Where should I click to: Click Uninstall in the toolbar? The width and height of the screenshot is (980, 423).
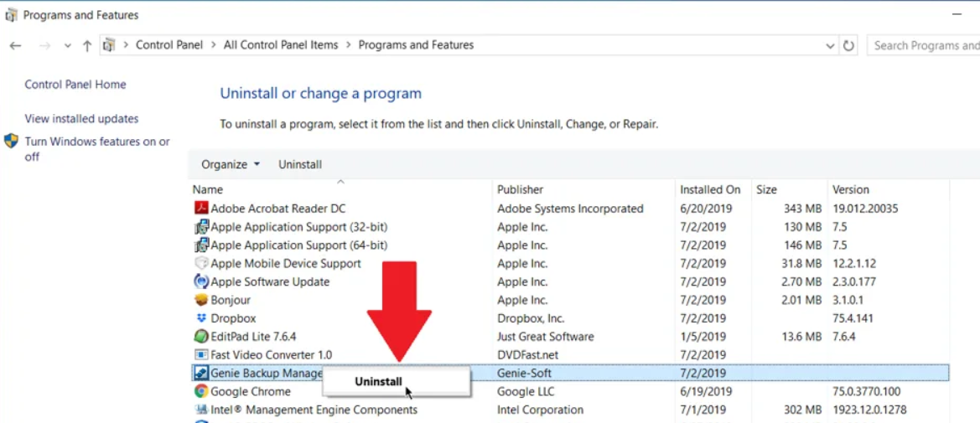click(300, 164)
